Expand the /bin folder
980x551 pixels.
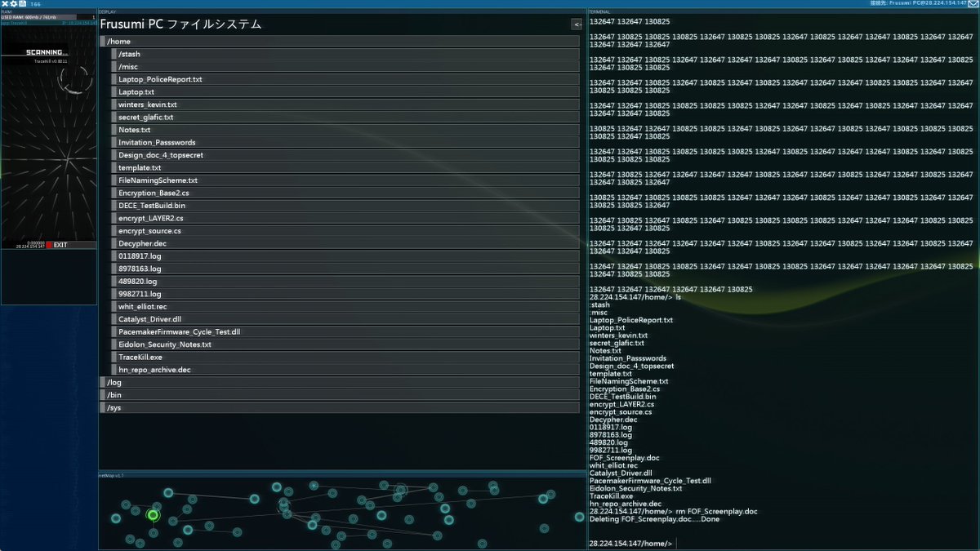pos(340,395)
